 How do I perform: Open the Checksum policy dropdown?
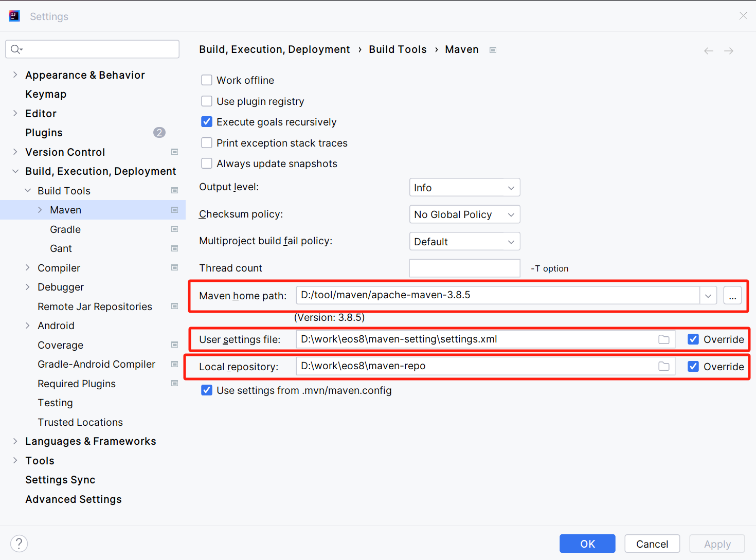(464, 214)
